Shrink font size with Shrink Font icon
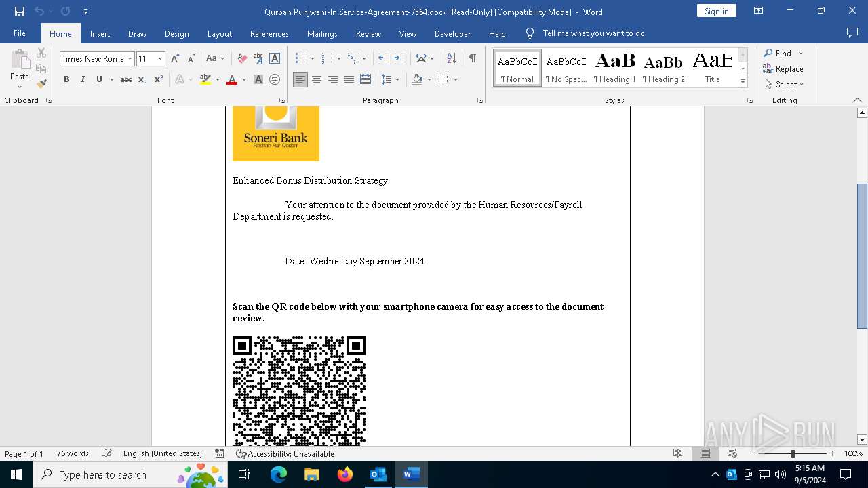This screenshot has height=488, width=868. [191, 59]
